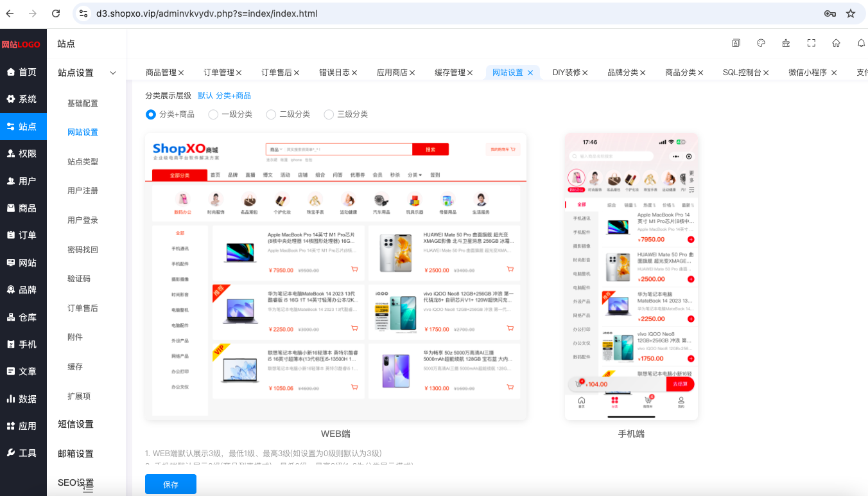Open the saved passwords key icon

[x=830, y=13]
